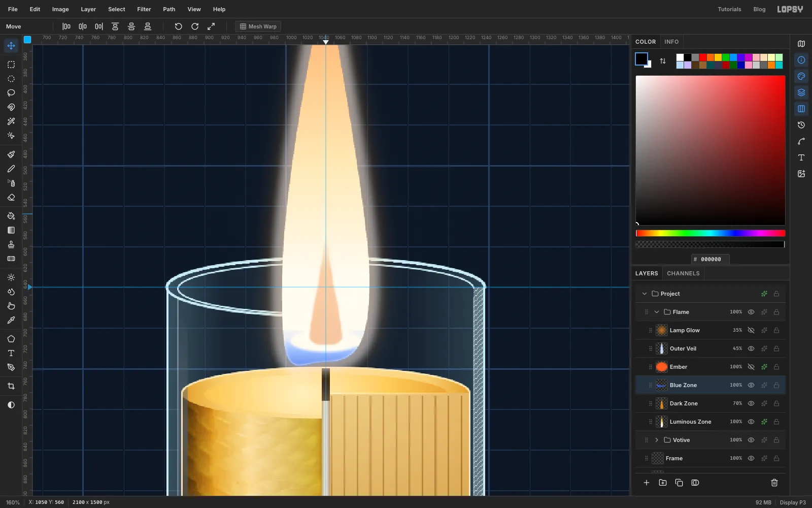812x508 pixels.
Task: Hide the Luminous Zone layer
Action: coord(751,422)
